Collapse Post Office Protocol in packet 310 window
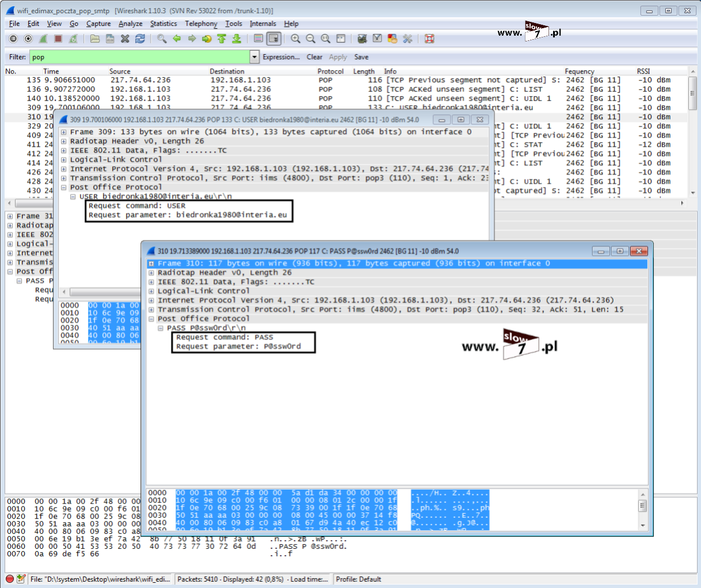The image size is (701, 588). click(151, 319)
